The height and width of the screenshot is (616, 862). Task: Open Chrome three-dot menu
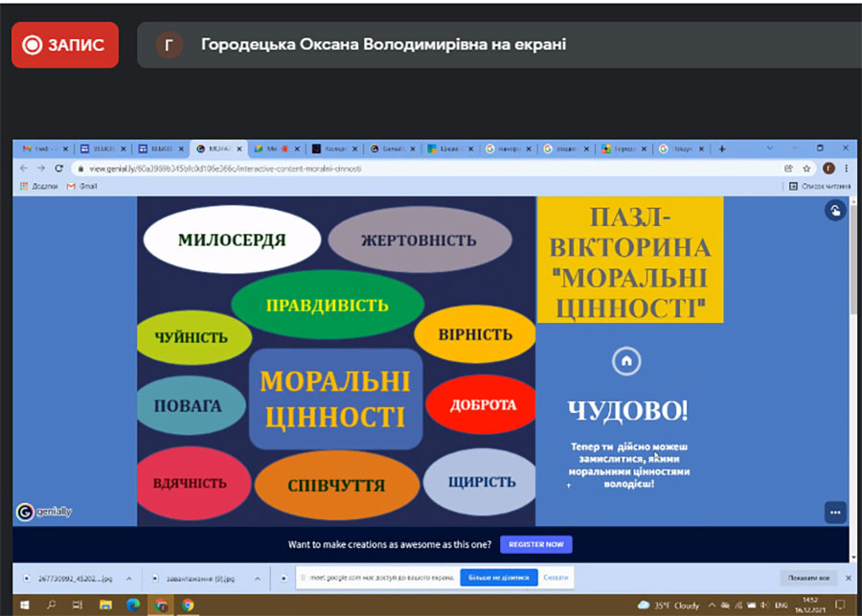846,169
